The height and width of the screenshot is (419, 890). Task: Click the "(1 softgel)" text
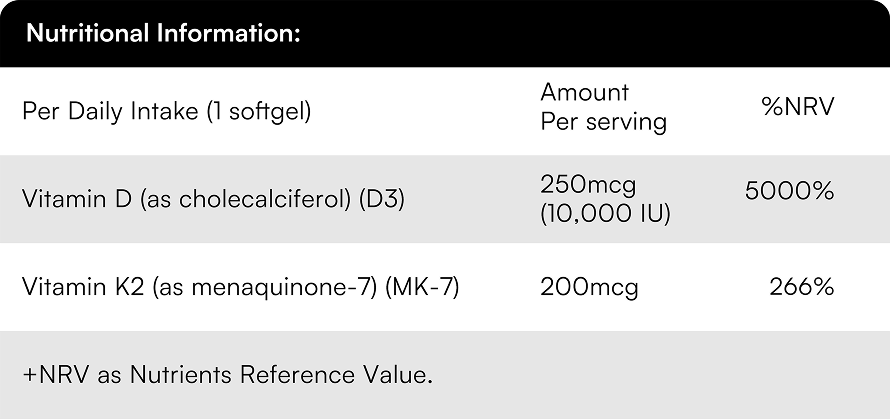(258, 111)
